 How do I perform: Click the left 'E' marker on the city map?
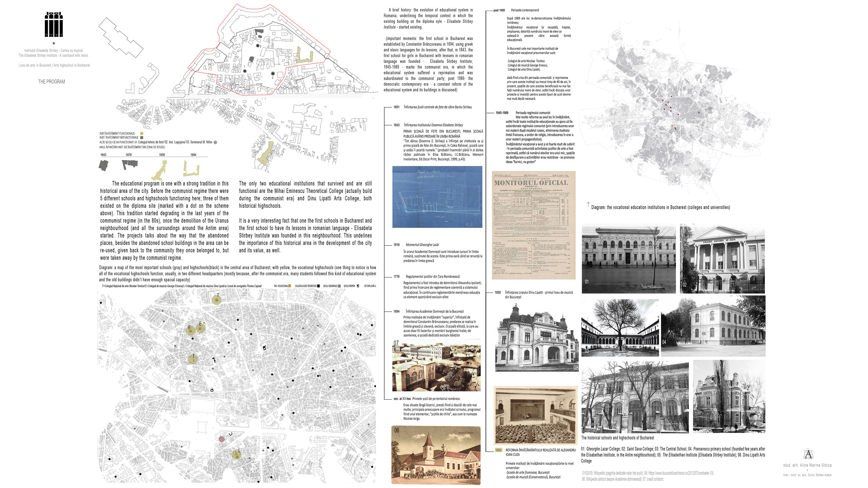click(x=191, y=330)
